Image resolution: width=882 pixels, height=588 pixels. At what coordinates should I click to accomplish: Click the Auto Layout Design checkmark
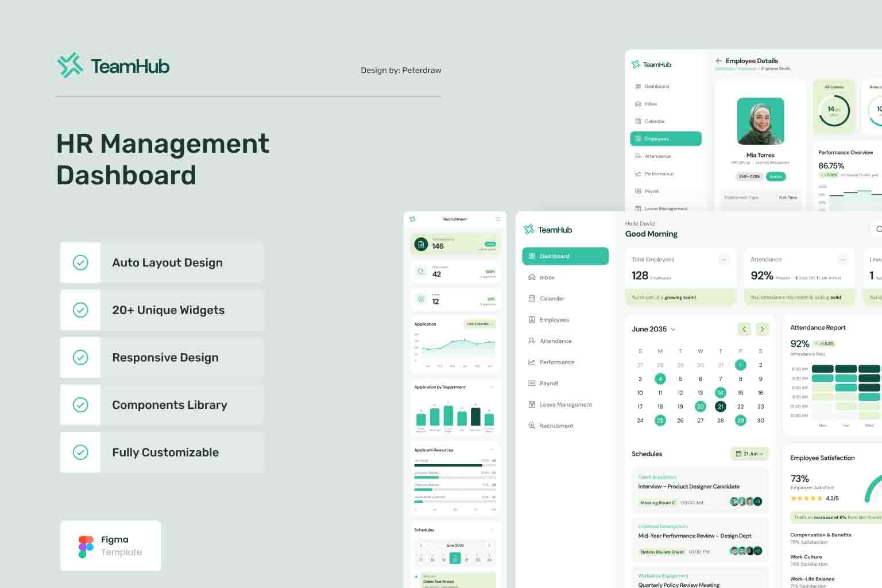coord(80,262)
